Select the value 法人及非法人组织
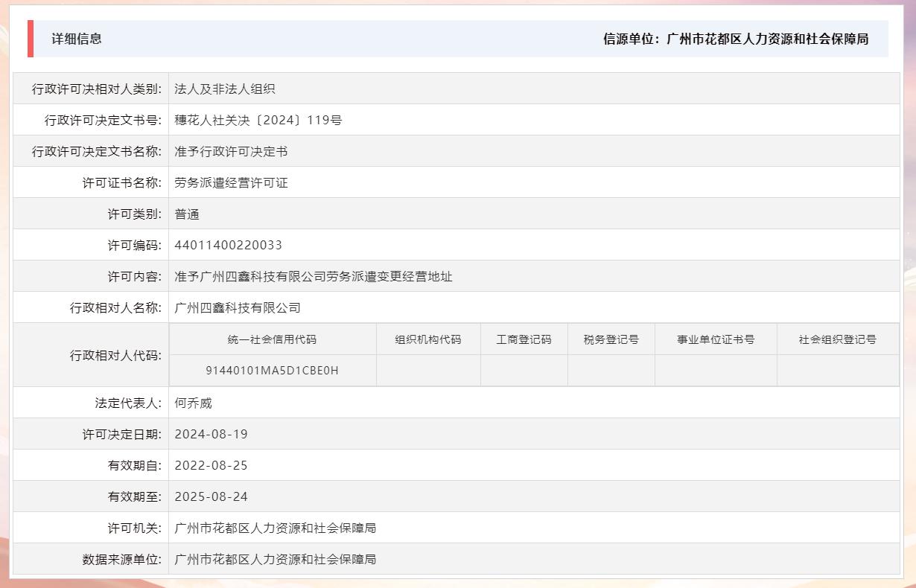This screenshot has height=588, width=916. coord(225,89)
